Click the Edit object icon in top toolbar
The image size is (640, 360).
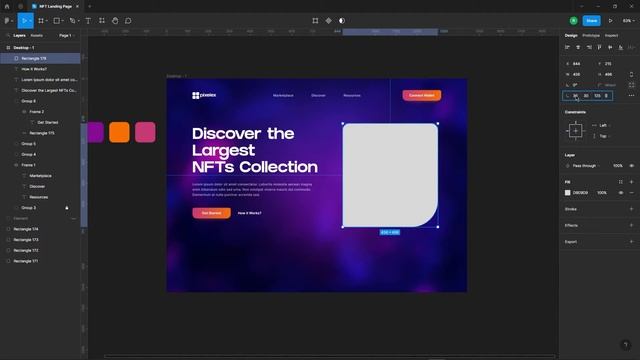315,21
